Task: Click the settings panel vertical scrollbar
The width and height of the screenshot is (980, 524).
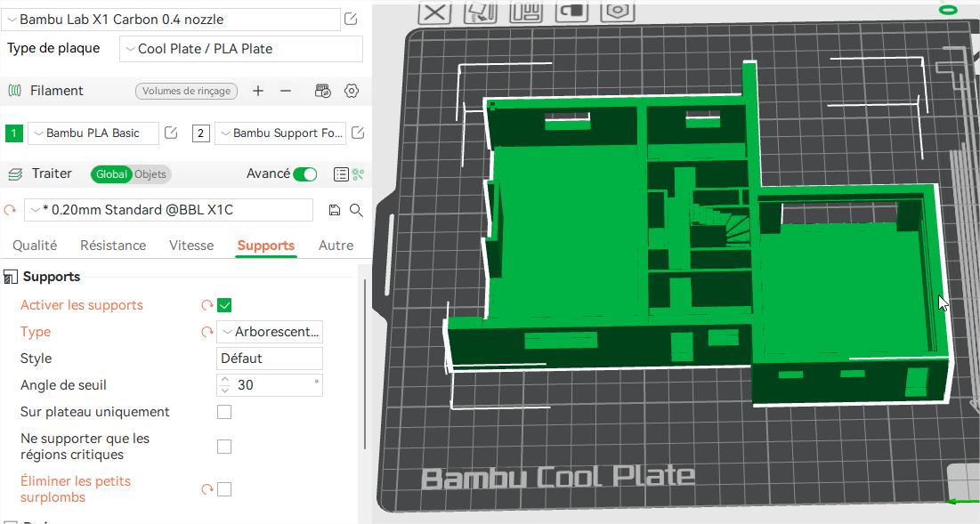Action: [365, 364]
